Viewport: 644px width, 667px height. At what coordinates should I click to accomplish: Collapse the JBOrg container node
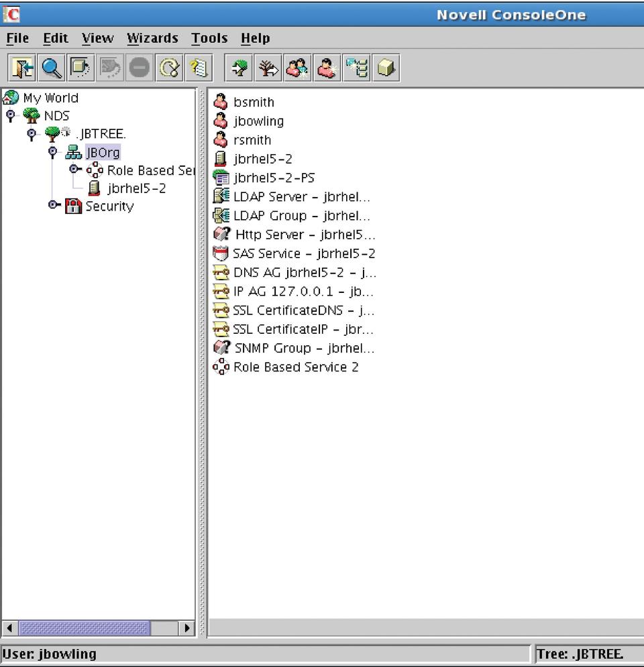54,152
